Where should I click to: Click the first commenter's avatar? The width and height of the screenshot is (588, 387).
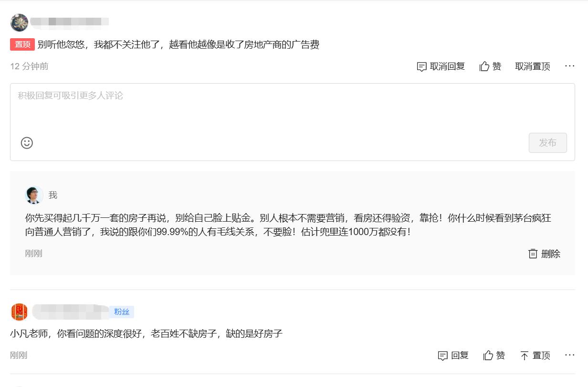19,22
